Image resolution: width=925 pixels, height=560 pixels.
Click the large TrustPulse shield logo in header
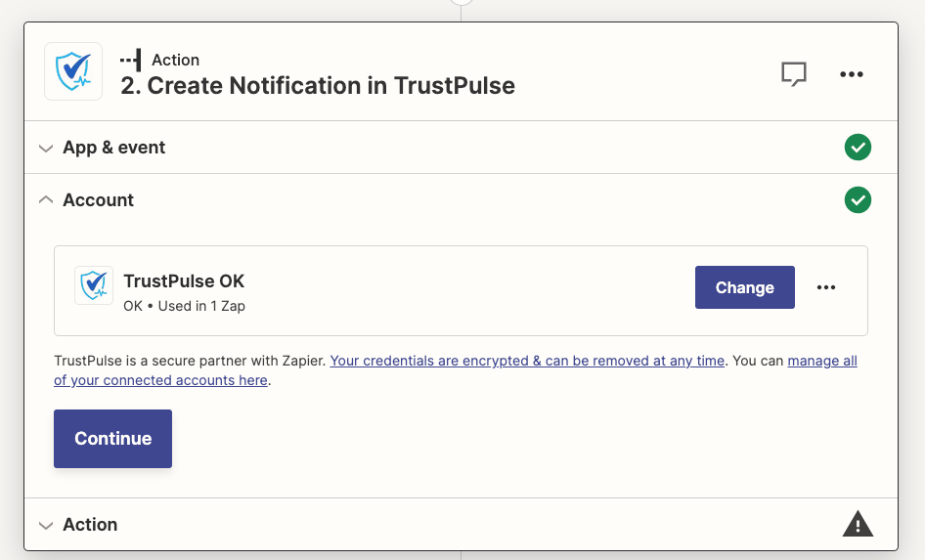pyautogui.click(x=73, y=71)
